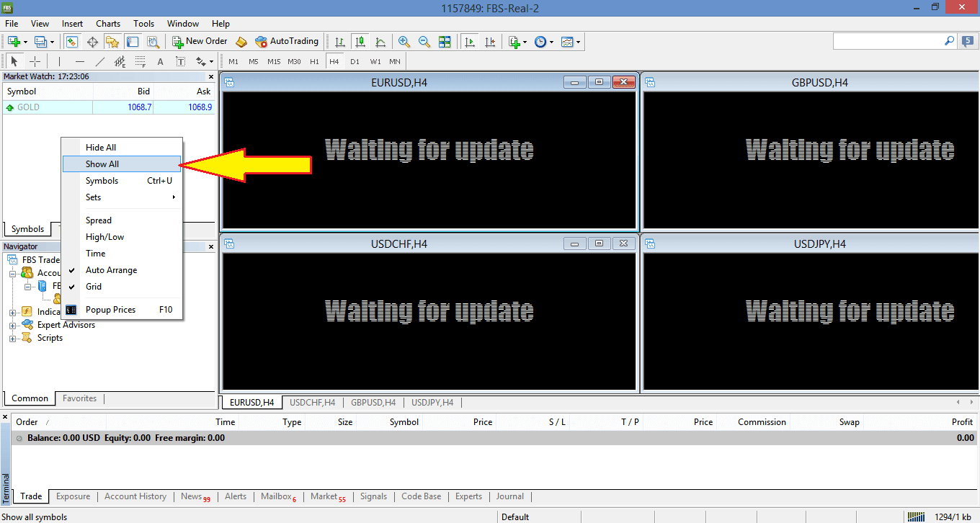This screenshot has width=980, height=523.
Task: Toggle Chart Shift icon
Action: pos(490,42)
